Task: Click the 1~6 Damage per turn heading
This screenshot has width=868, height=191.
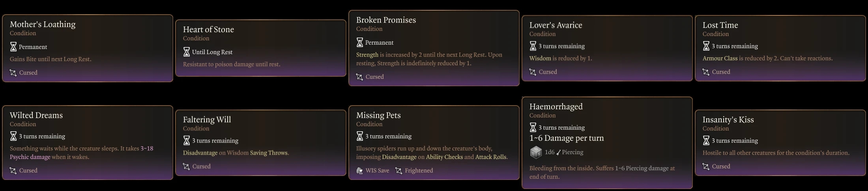Action: (x=567, y=138)
